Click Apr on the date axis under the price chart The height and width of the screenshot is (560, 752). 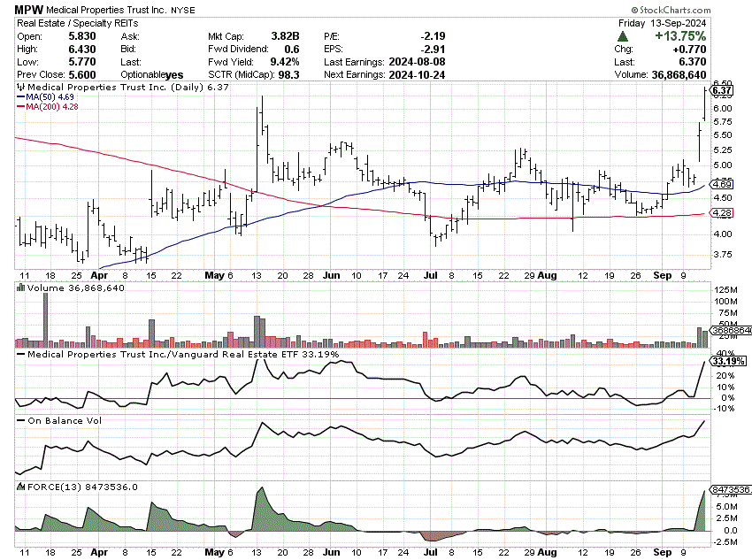point(99,275)
